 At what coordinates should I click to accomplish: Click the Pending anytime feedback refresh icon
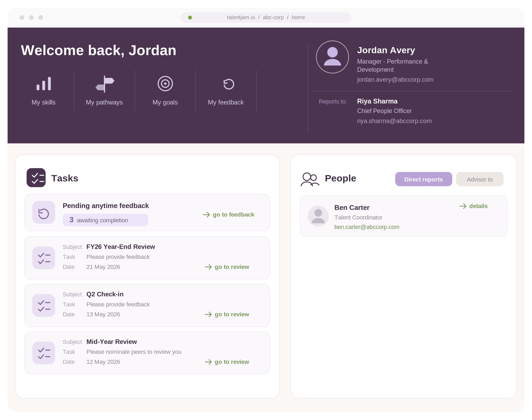44,212
